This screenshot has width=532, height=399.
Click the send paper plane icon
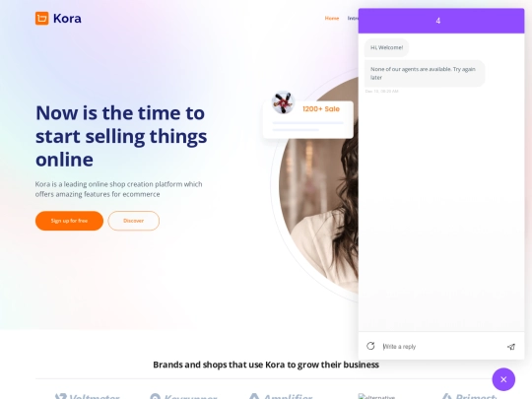511,347
